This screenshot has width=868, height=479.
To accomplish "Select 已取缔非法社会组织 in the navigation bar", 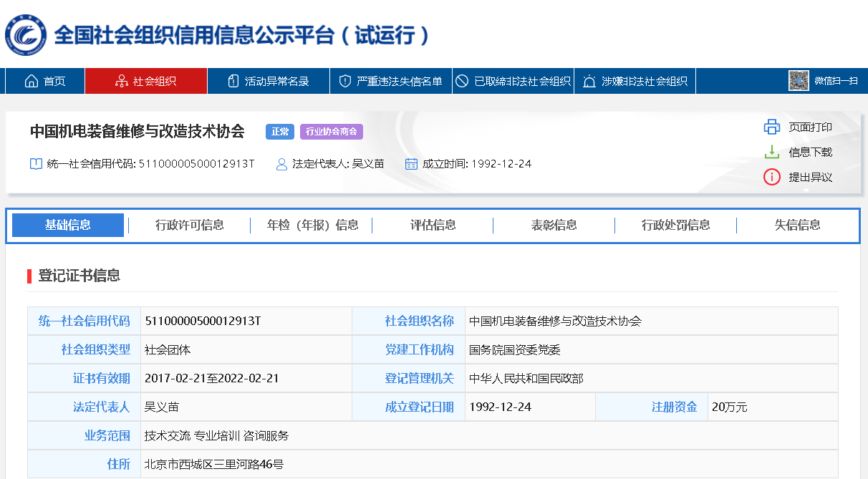I will 513,81.
